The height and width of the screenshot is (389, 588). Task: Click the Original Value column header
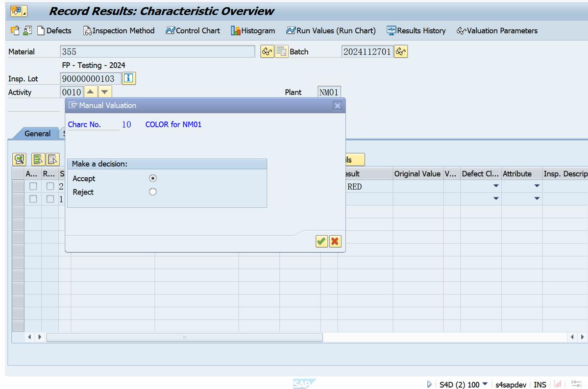(x=417, y=173)
